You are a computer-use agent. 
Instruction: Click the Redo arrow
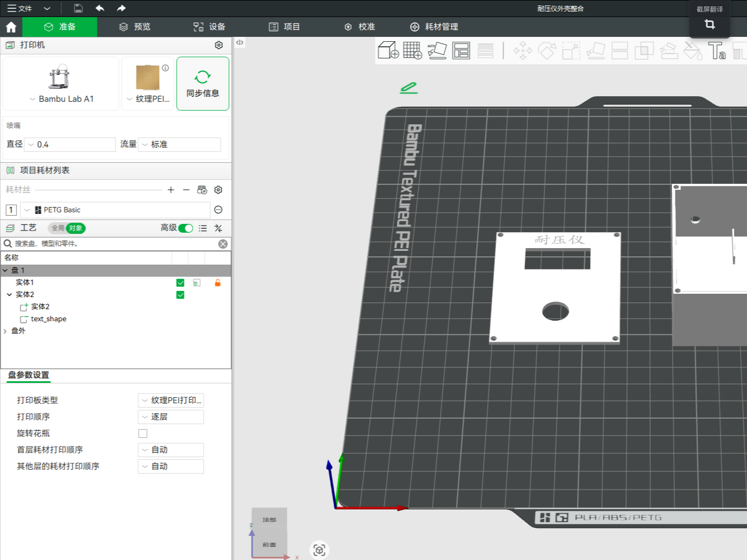(x=121, y=8)
